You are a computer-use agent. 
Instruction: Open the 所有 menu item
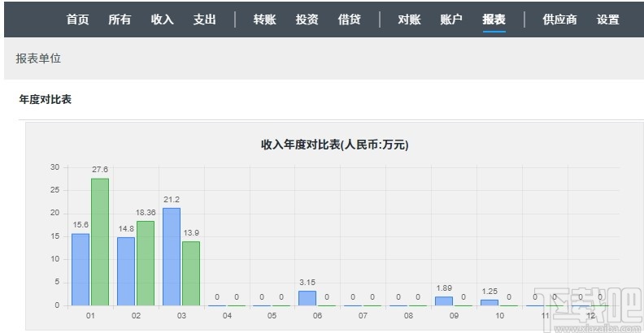click(x=120, y=19)
